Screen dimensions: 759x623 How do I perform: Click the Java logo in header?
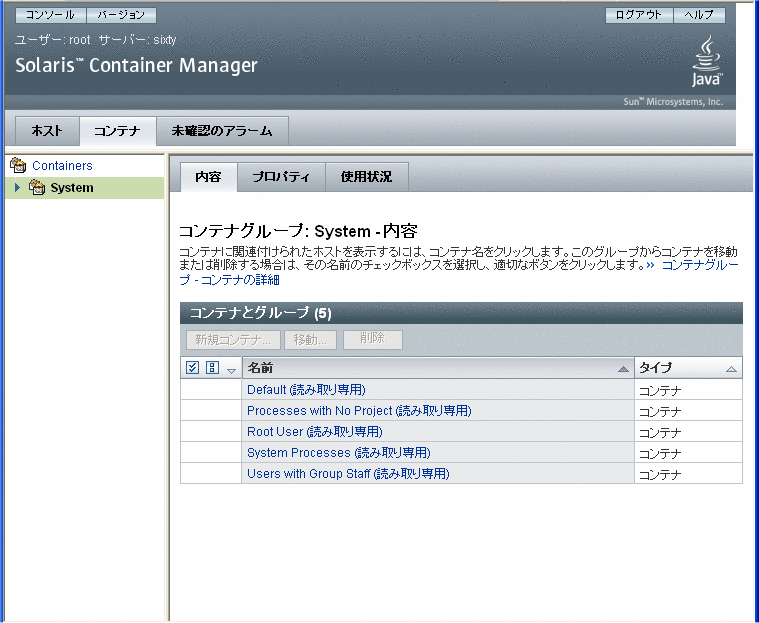pyautogui.click(x=707, y=61)
